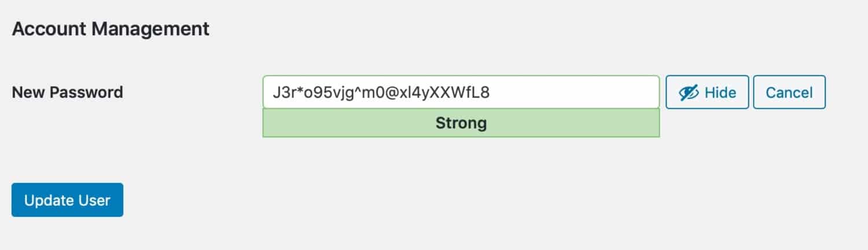Click the Account Management heading
Image resolution: width=868 pixels, height=250 pixels.
(111, 28)
